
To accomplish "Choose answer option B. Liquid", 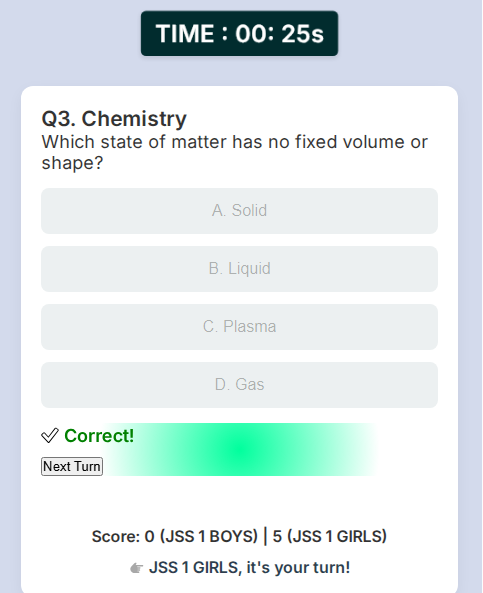I will click(x=239, y=269).
